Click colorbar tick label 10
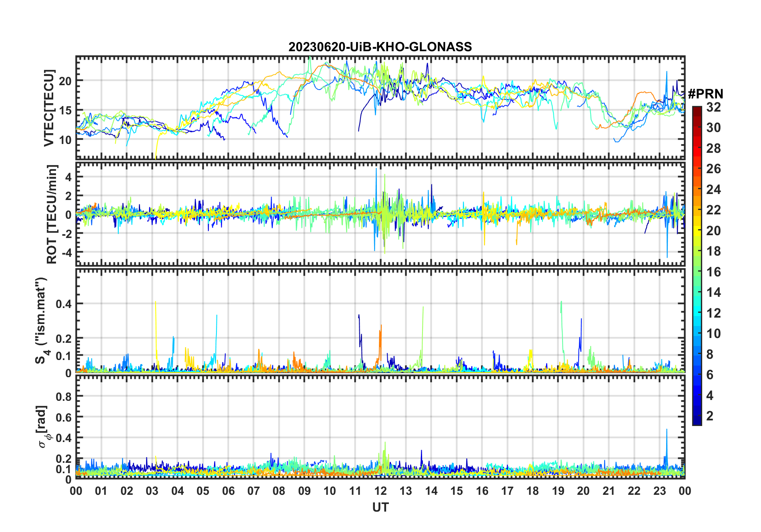Screen dimensions: 761x532 coord(713,334)
